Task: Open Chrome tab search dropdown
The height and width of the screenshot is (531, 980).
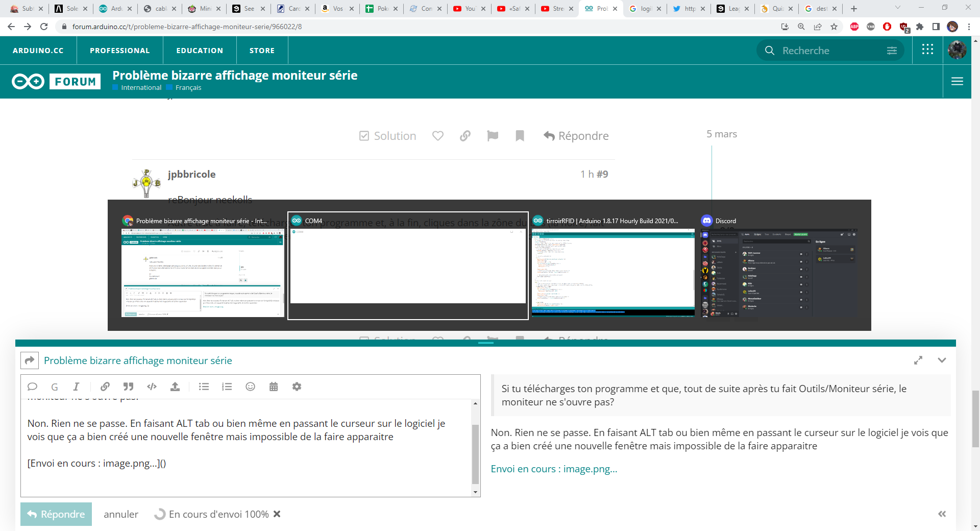Action: (898, 8)
